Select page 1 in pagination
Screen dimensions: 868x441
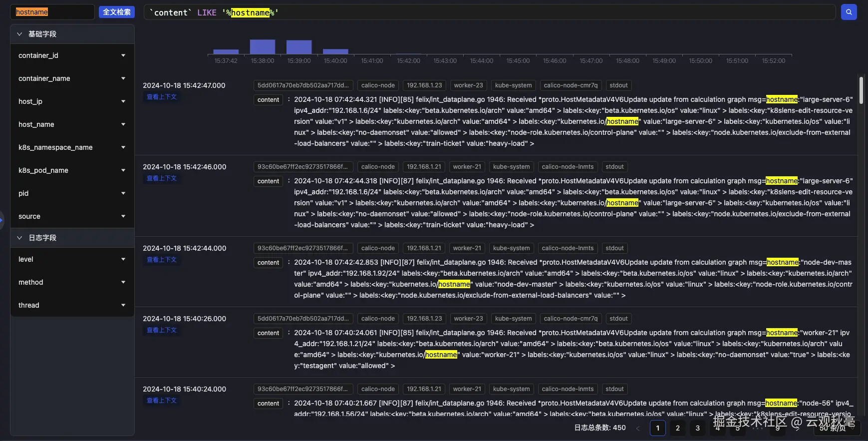[x=658, y=428]
